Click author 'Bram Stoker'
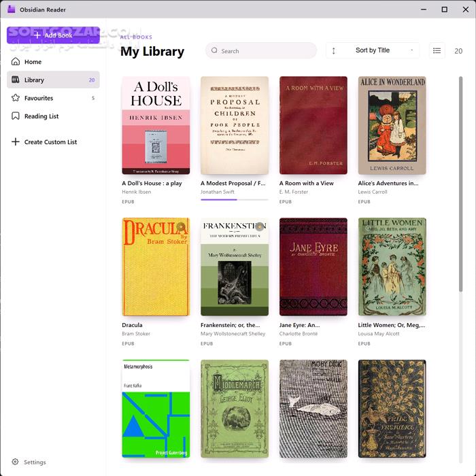The height and width of the screenshot is (476, 476). [x=136, y=334]
